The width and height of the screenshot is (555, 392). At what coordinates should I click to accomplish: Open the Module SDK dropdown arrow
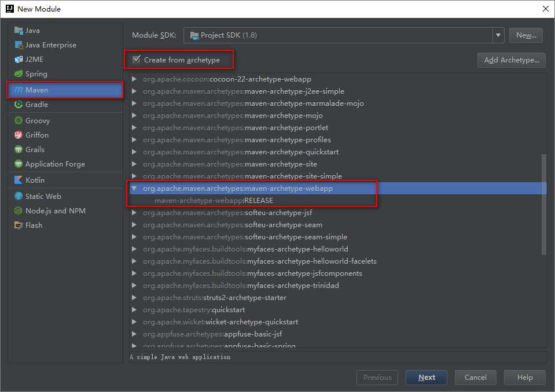coord(498,35)
